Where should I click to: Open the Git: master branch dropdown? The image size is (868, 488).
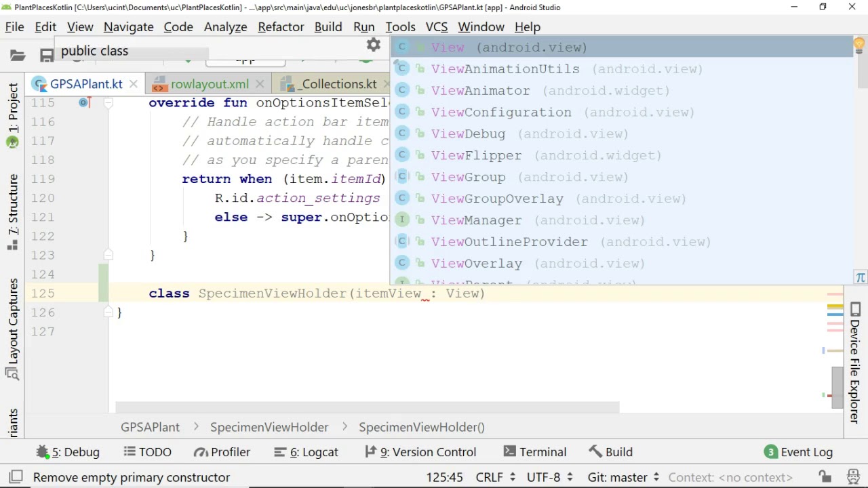click(623, 477)
